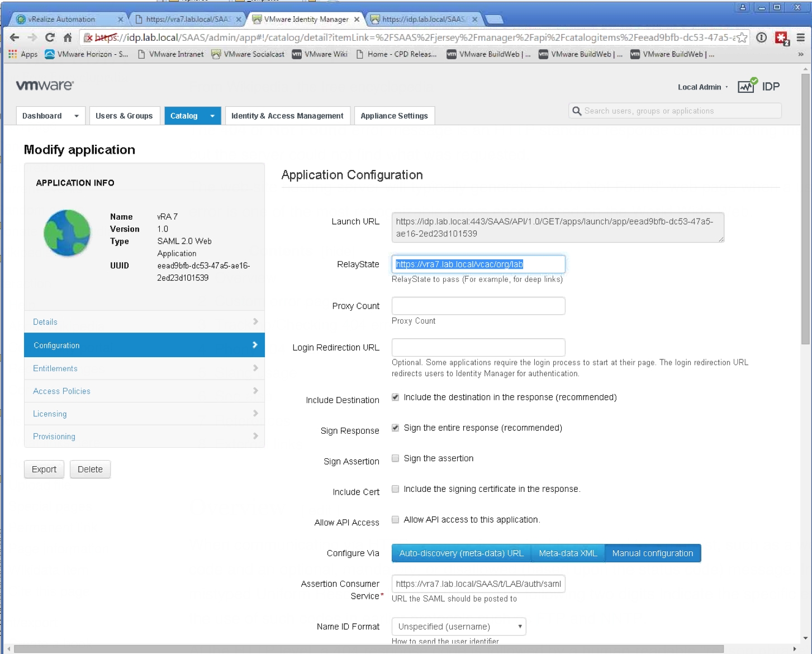Viewport: 812px width, 654px height.
Task: Enable Allow API access checkbox
Action: click(x=395, y=520)
